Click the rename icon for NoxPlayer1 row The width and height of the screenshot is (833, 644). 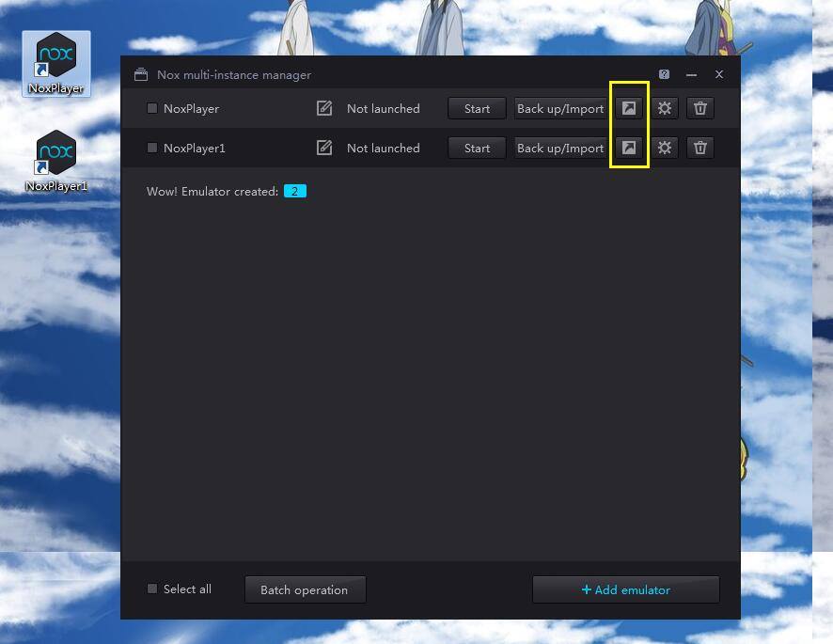pos(324,148)
